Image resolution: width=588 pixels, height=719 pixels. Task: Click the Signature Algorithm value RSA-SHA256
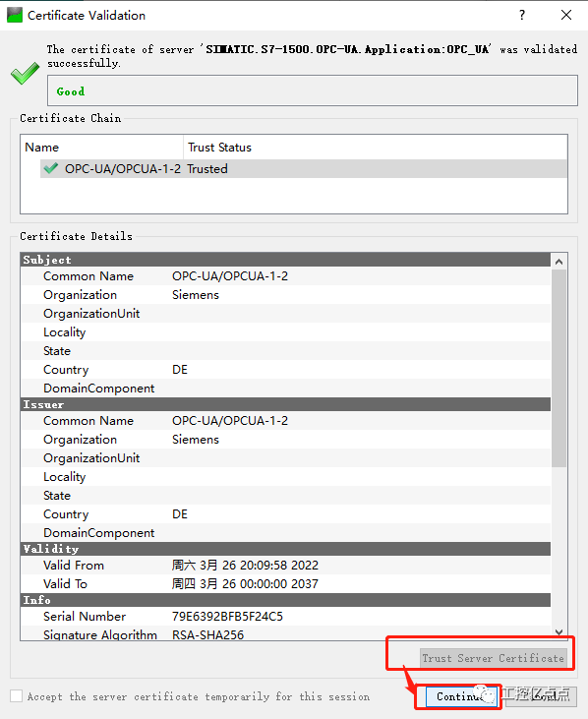[x=208, y=634]
